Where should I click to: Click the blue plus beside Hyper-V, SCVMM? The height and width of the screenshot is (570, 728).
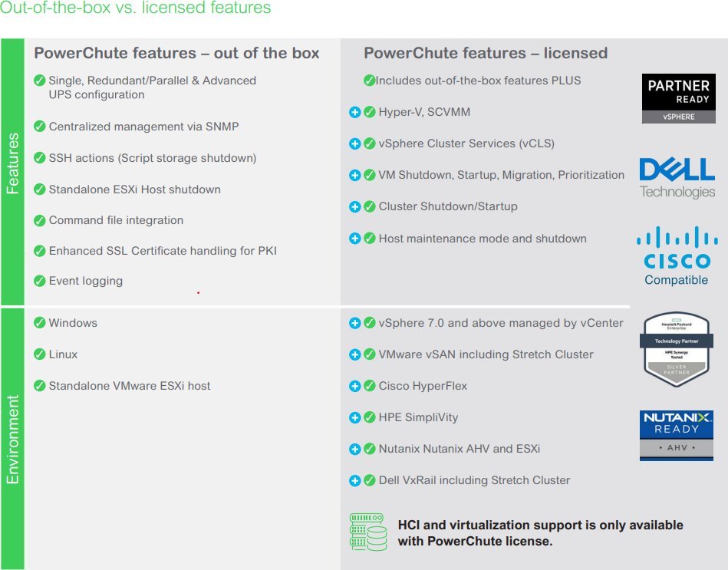point(354,112)
